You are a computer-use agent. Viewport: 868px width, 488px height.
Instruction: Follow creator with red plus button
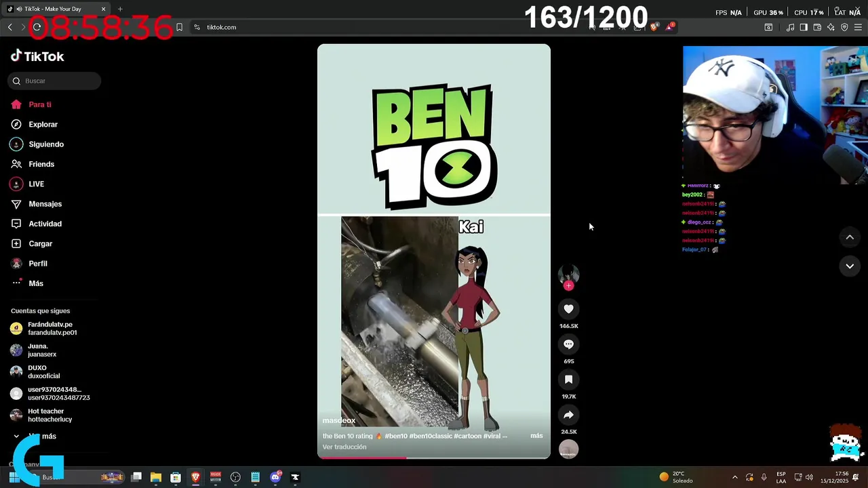568,286
